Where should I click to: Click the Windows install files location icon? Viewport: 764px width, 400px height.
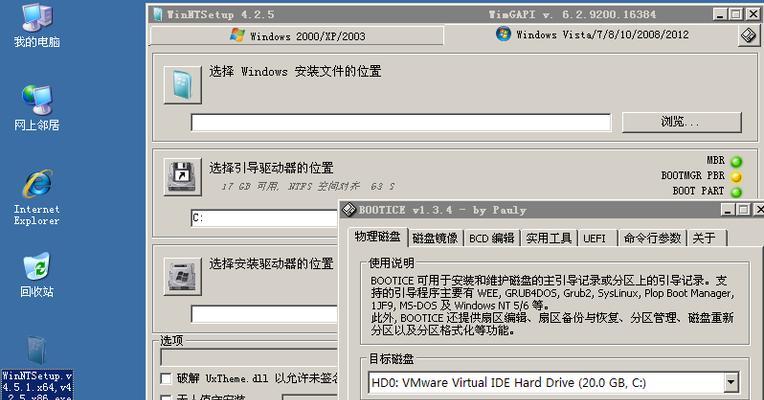(x=183, y=85)
